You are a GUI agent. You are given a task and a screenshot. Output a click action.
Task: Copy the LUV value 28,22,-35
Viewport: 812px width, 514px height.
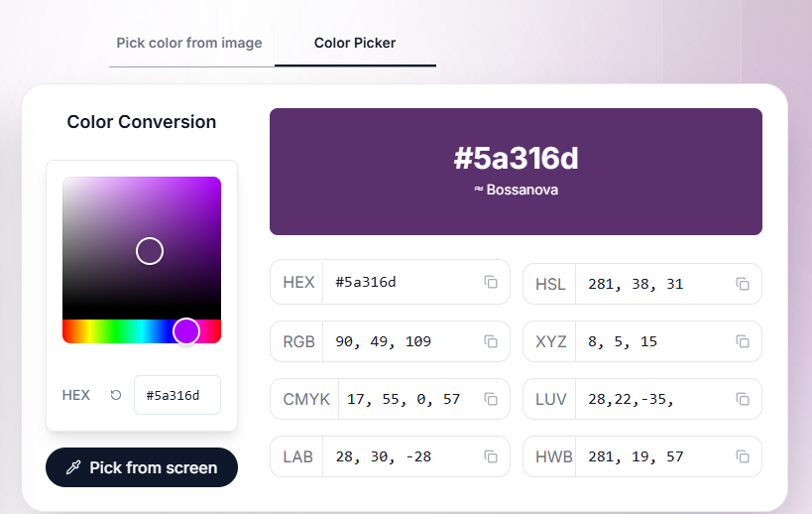coord(743,399)
